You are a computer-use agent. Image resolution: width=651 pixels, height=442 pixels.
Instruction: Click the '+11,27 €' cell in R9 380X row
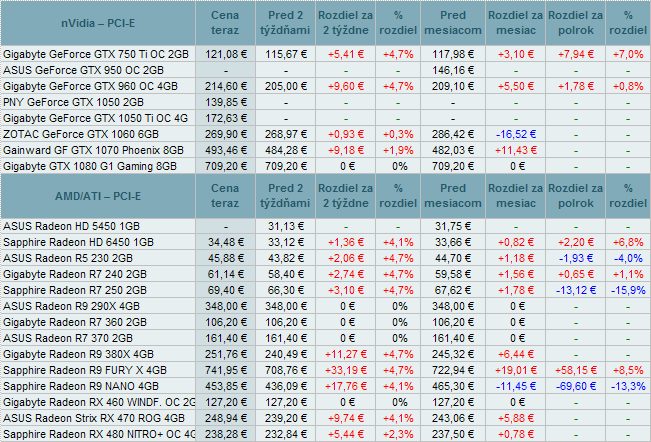click(x=346, y=354)
